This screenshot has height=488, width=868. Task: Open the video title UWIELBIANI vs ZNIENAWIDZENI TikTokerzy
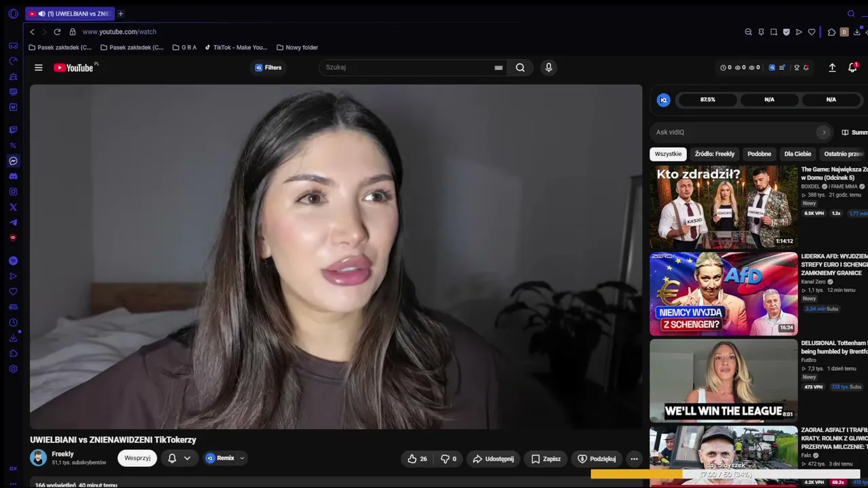point(113,440)
